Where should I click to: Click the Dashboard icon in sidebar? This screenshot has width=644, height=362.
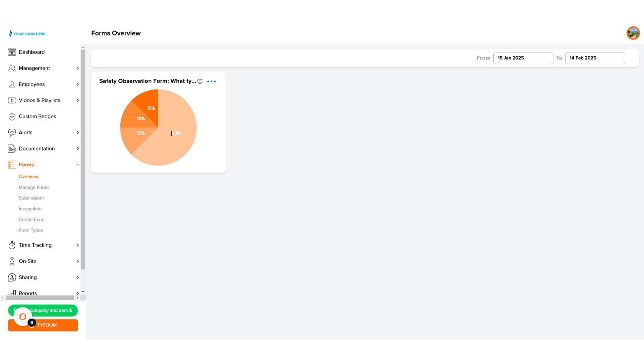click(12, 52)
